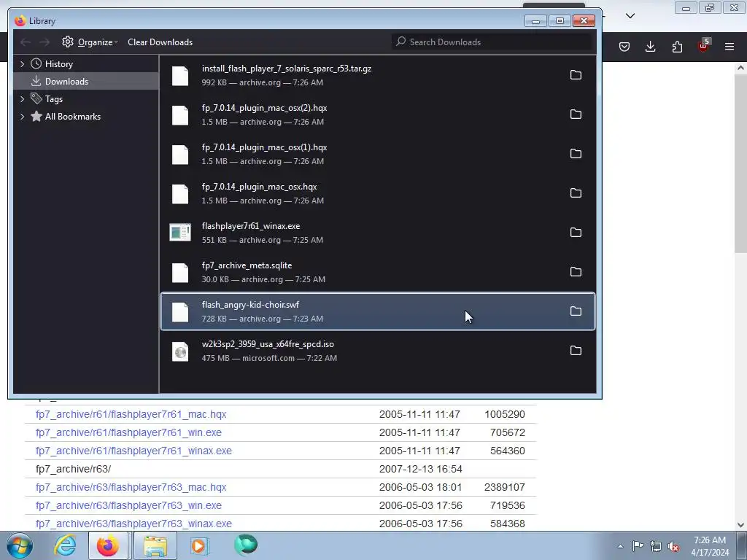
Task: Show in folder for fp_7.0.14_plugin_mac_osx(1).hqx
Action: point(576,153)
